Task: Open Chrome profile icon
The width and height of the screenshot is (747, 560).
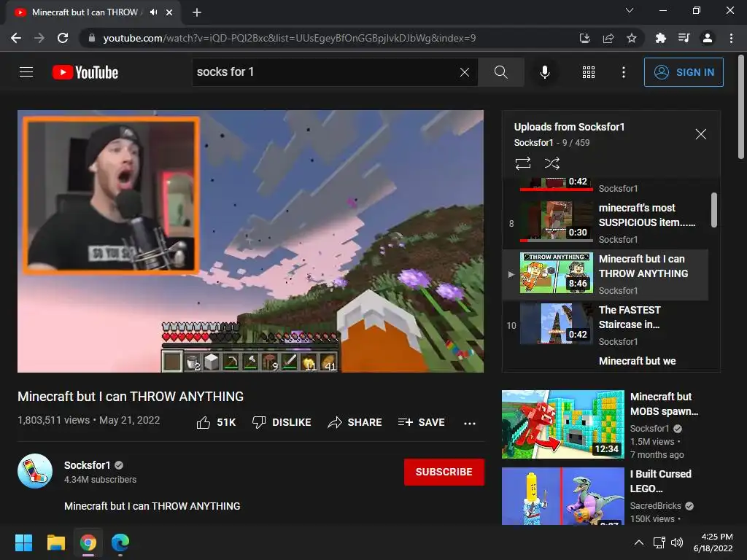Action: pos(708,38)
